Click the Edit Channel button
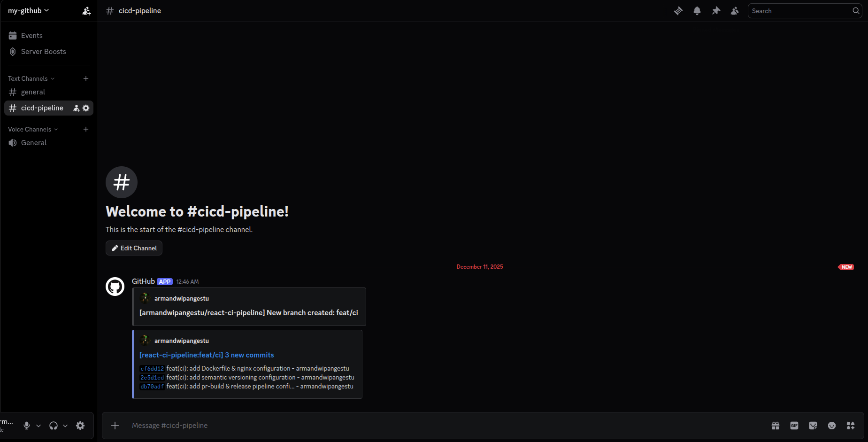Screen dimensions: 868x442 134,248
